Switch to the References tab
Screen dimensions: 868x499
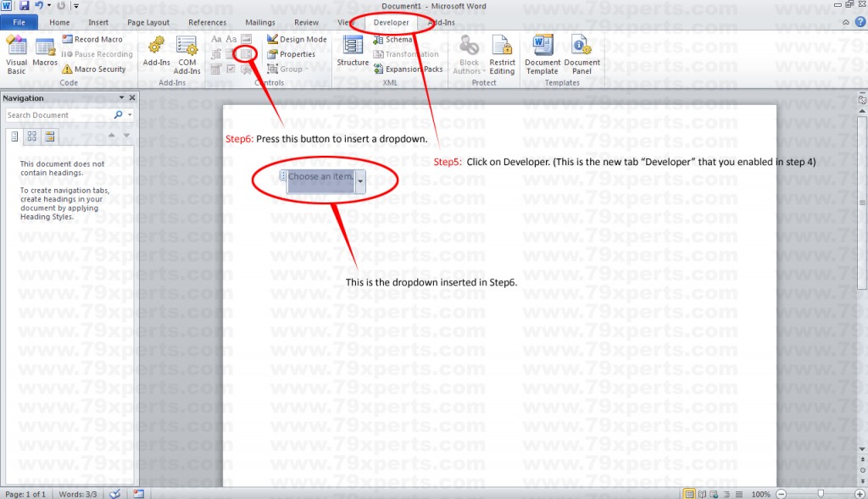[x=207, y=23]
